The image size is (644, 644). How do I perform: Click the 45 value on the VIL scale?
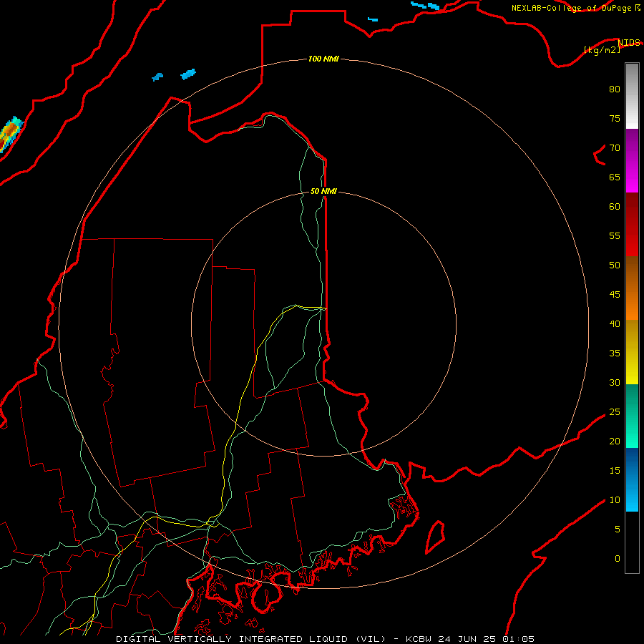pyautogui.click(x=615, y=295)
